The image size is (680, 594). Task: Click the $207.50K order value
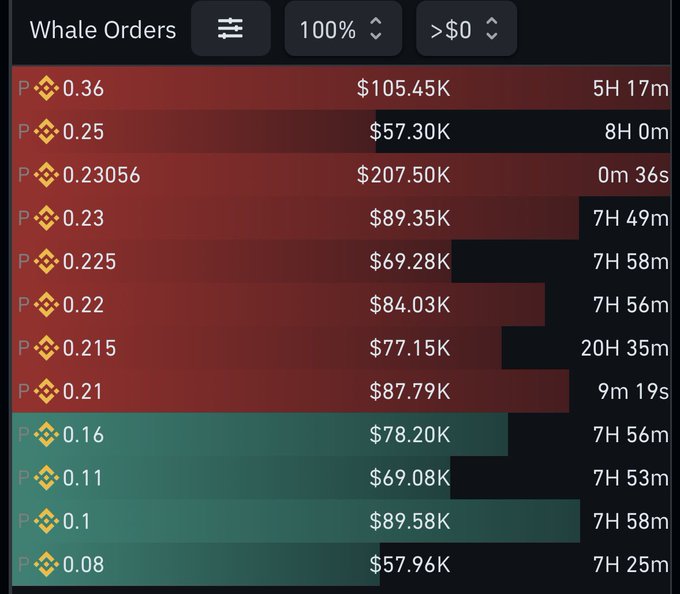pos(404,175)
